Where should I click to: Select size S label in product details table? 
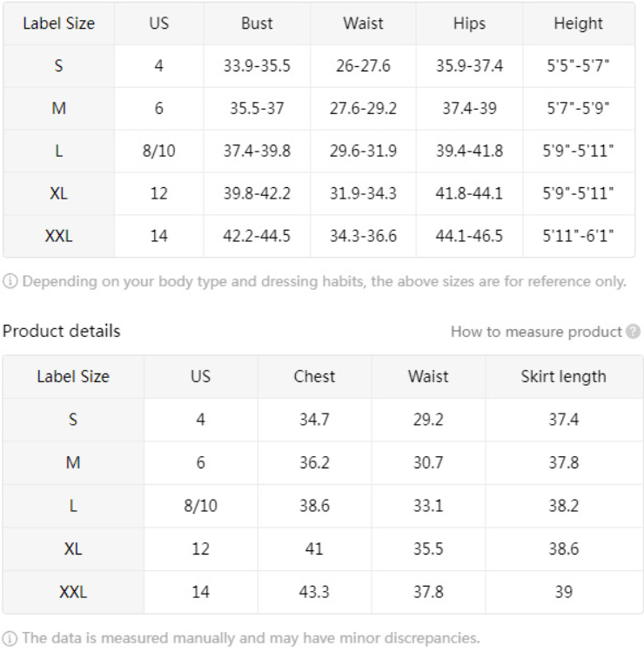point(73,420)
